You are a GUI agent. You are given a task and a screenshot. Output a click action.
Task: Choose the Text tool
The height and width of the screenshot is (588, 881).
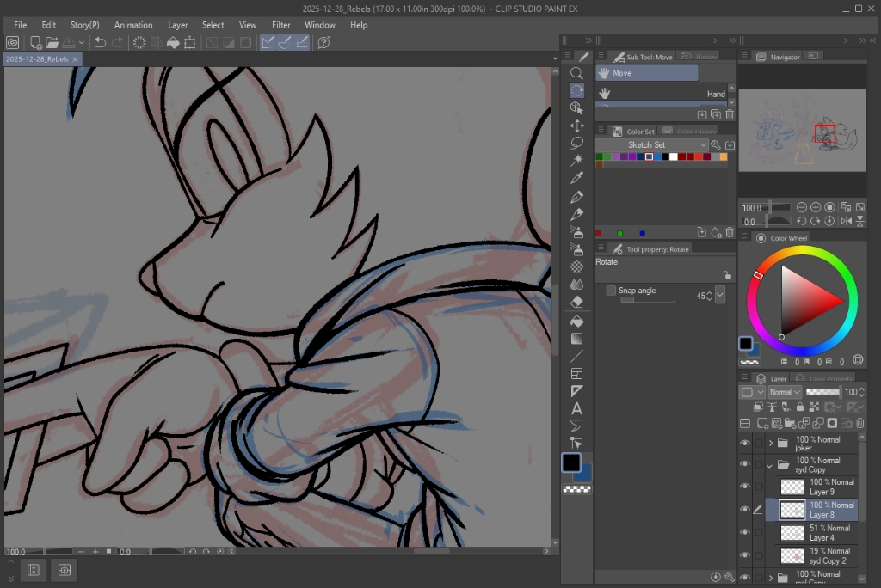[x=576, y=408]
